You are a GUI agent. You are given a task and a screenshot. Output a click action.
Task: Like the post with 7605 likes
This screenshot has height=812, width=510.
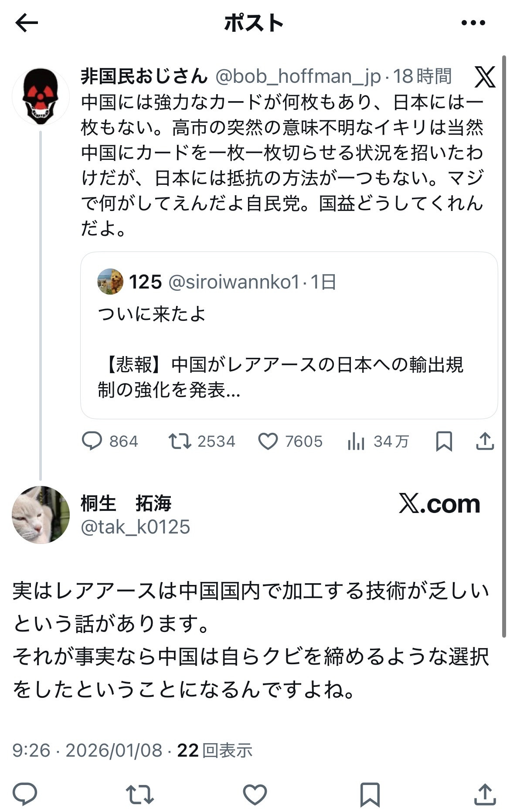tap(290, 441)
